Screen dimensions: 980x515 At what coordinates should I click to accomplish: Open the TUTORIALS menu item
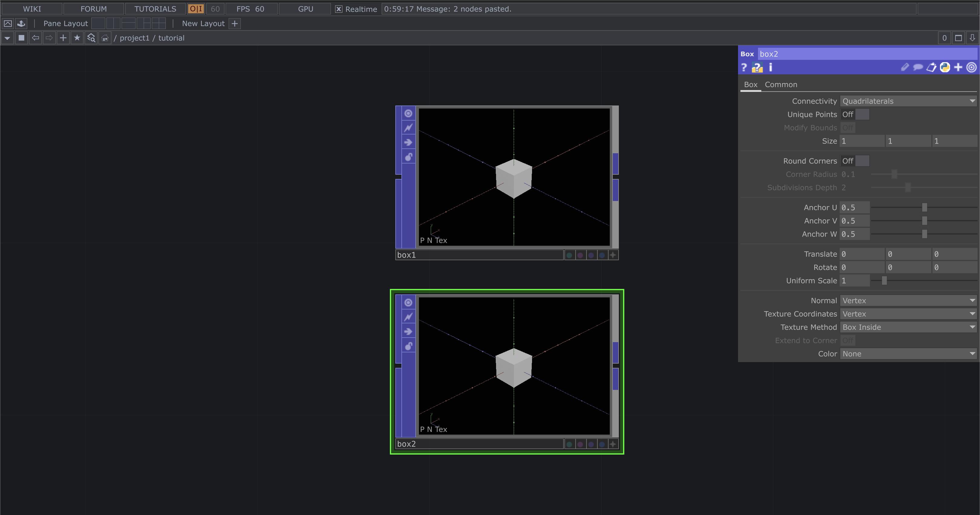pyautogui.click(x=155, y=9)
